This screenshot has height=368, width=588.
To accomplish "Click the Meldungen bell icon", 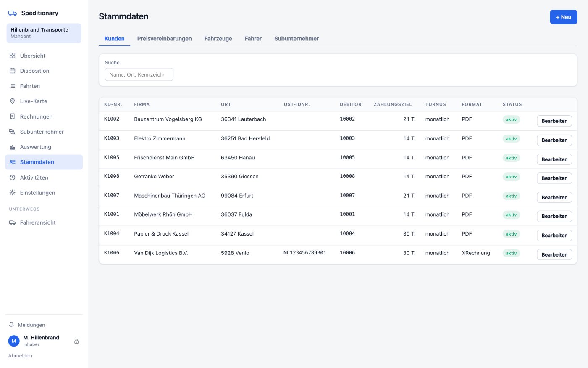I will coord(12,325).
